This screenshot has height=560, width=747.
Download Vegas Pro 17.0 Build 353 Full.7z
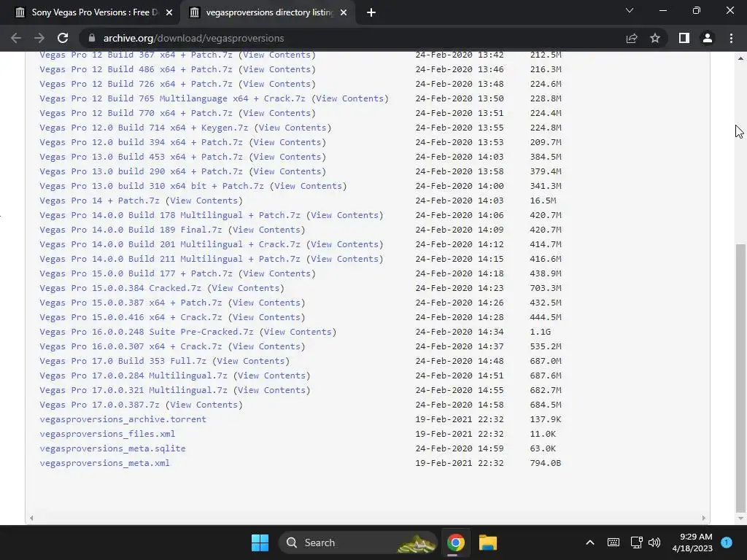[123, 361]
